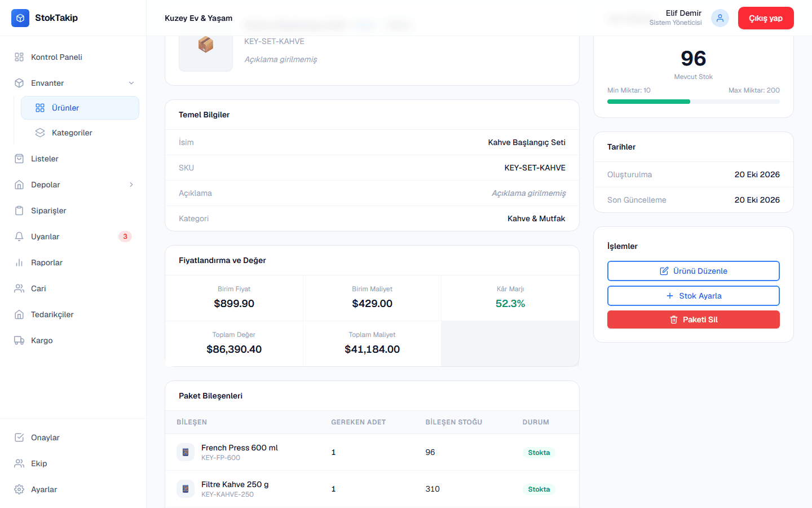The image size is (812, 508).
Task: Click the Onaylar checkmark icon
Action: [19, 437]
